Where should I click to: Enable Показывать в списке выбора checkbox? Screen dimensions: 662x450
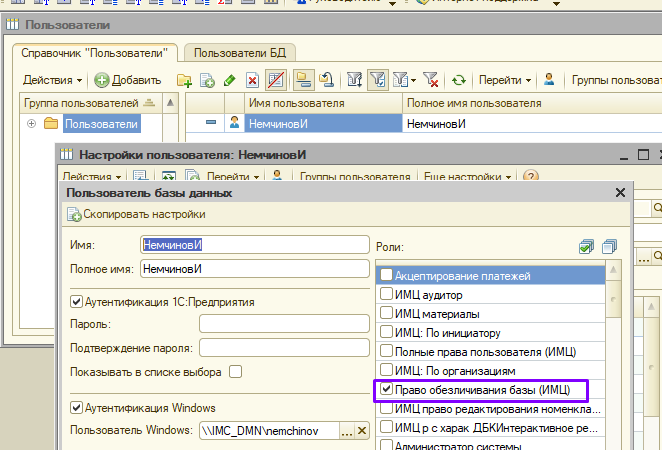[x=236, y=372]
